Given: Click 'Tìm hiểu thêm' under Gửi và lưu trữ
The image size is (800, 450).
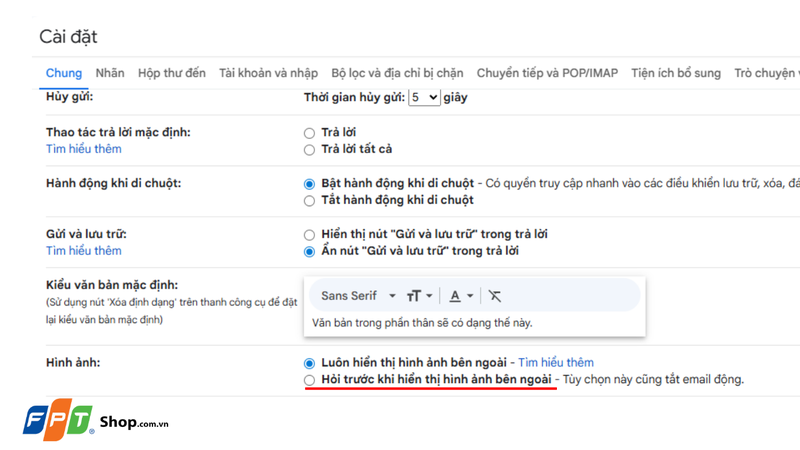Looking at the screenshot, I should point(84,251).
